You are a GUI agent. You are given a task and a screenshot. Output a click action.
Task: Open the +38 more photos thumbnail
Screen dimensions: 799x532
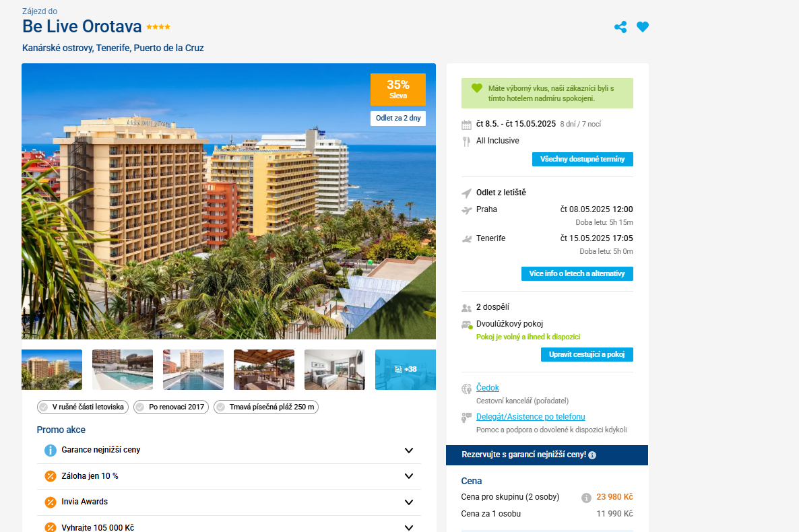coord(405,370)
